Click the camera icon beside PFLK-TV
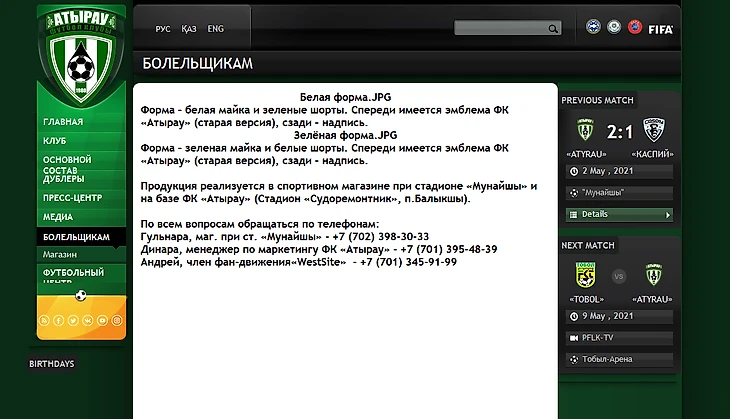730x419 pixels. pyautogui.click(x=574, y=338)
